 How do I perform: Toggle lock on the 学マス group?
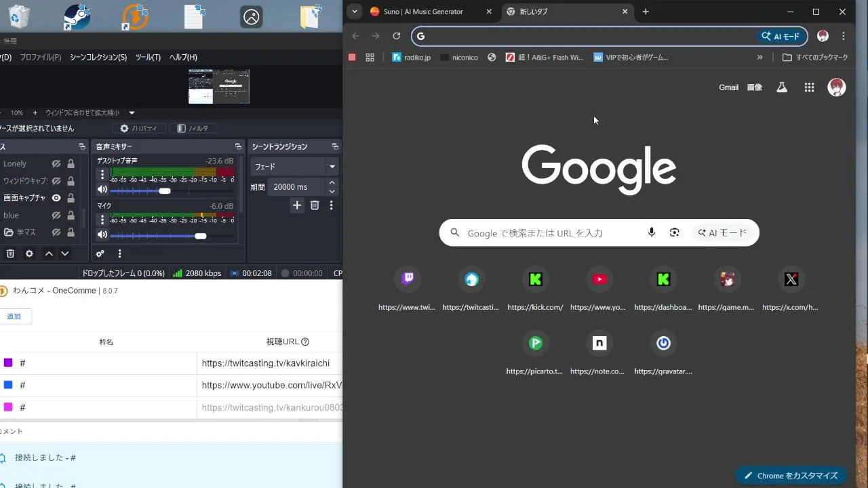[71, 232]
